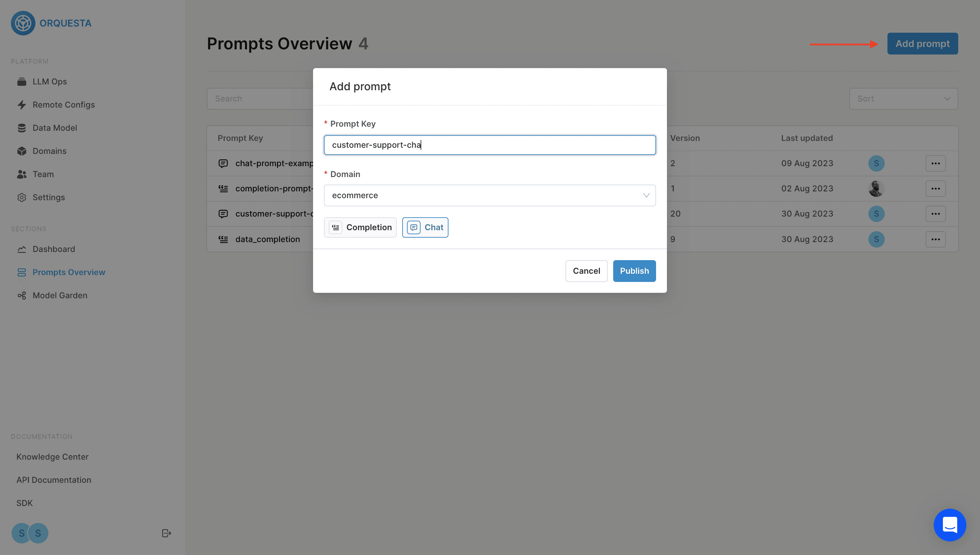Click the Publish button
This screenshot has height=555, width=980.
pos(634,271)
